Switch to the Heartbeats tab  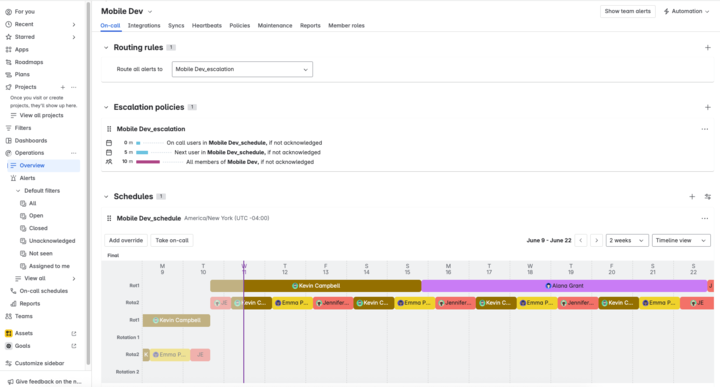click(x=207, y=26)
